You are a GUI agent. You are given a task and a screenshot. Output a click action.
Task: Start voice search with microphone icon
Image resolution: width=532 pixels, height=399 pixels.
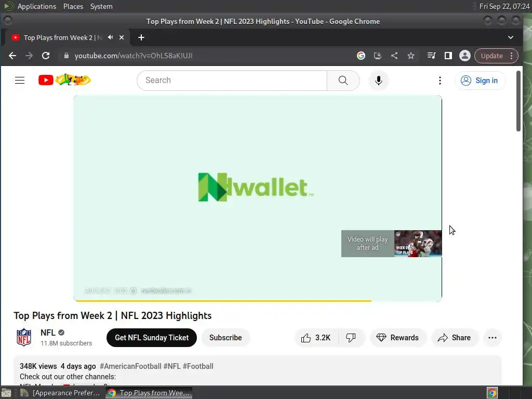379,81
